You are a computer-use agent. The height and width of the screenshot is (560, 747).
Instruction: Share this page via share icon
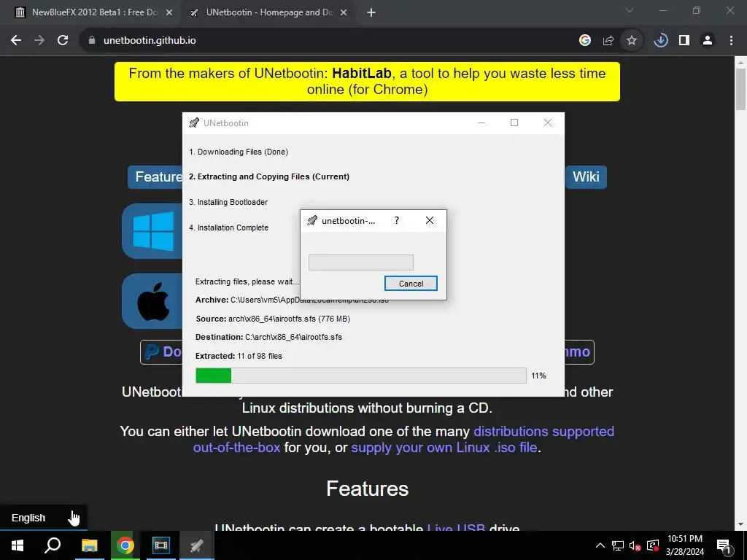point(608,41)
